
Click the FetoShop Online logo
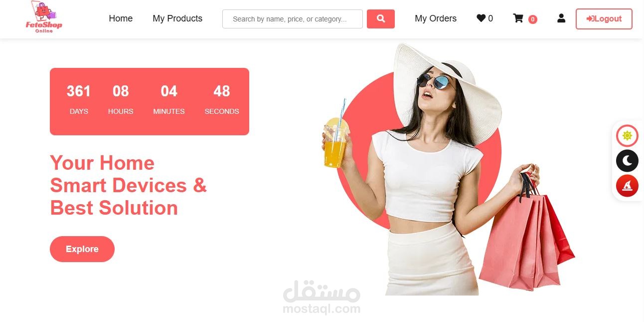tap(44, 17)
